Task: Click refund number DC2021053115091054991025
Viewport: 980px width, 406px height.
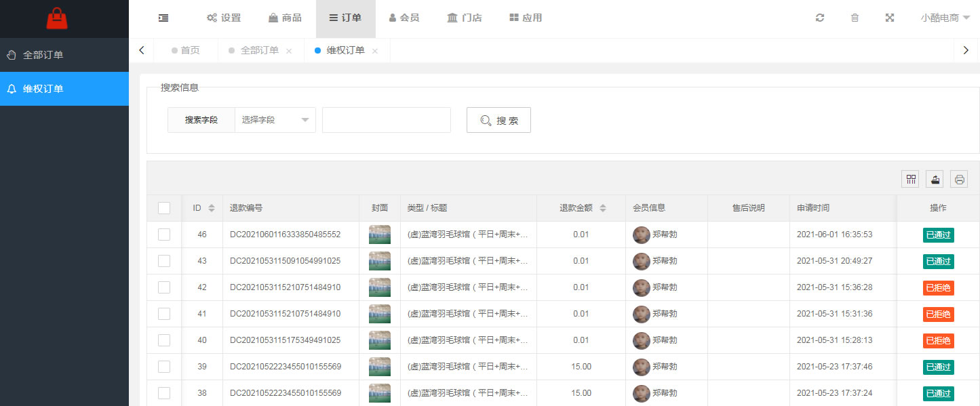Action: coord(286,261)
